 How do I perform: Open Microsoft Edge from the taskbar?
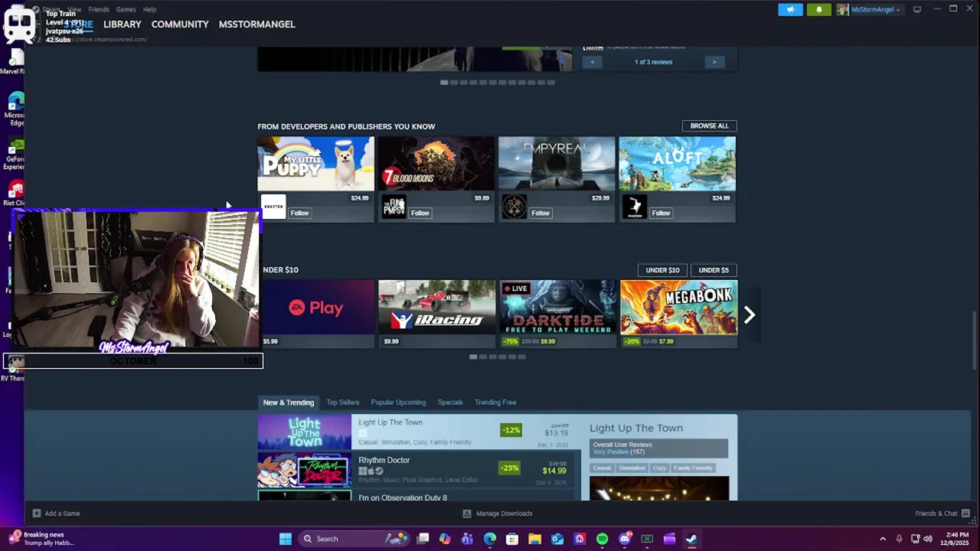(x=490, y=539)
